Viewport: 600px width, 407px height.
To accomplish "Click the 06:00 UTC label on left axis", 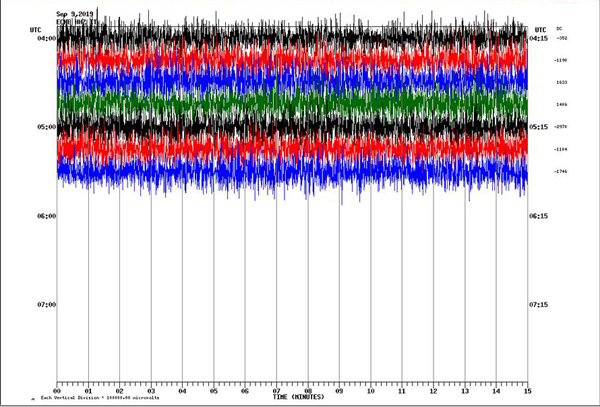I will pyautogui.click(x=46, y=216).
